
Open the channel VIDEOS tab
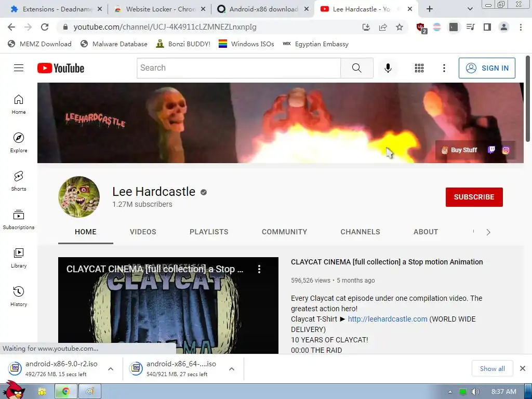pyautogui.click(x=143, y=232)
